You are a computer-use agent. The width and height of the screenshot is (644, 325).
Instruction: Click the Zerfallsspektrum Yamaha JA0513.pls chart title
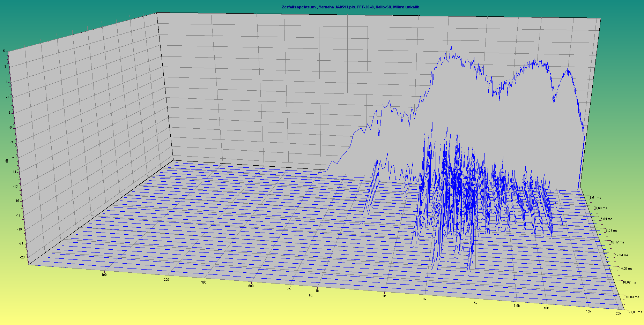pyautogui.click(x=351, y=7)
